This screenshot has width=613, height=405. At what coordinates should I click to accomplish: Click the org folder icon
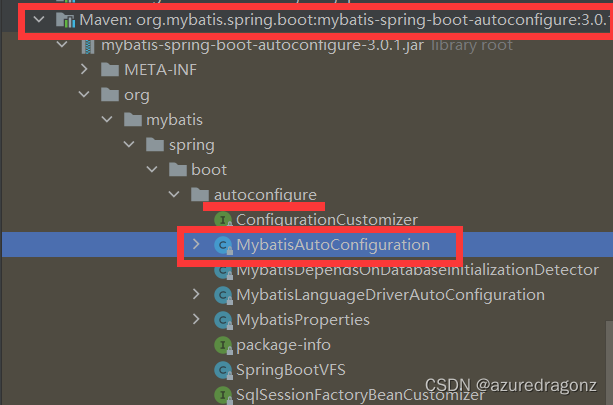(x=110, y=95)
